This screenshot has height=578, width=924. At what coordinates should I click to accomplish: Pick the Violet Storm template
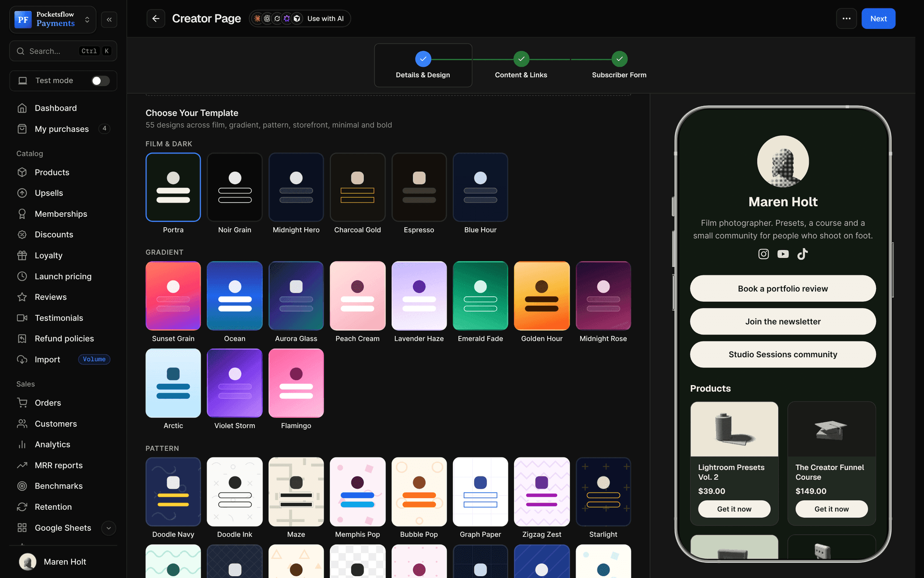[235, 383]
